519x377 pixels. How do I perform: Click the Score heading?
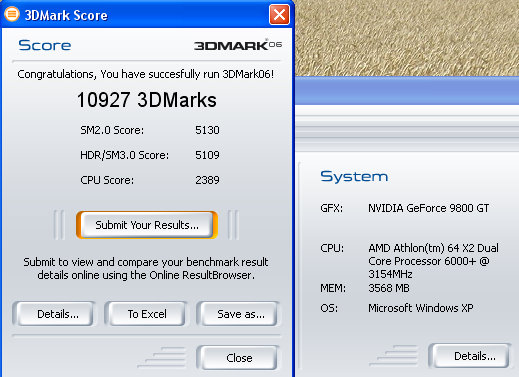(44, 45)
